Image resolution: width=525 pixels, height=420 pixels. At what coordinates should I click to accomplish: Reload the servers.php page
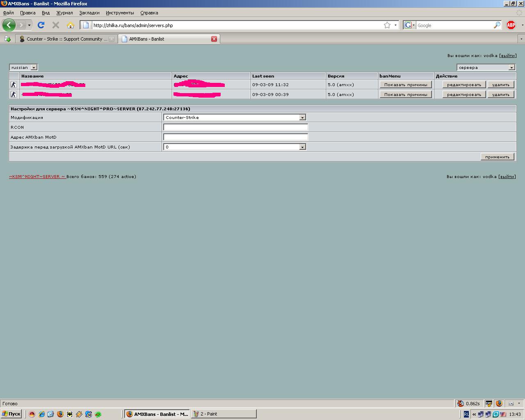pyautogui.click(x=41, y=25)
